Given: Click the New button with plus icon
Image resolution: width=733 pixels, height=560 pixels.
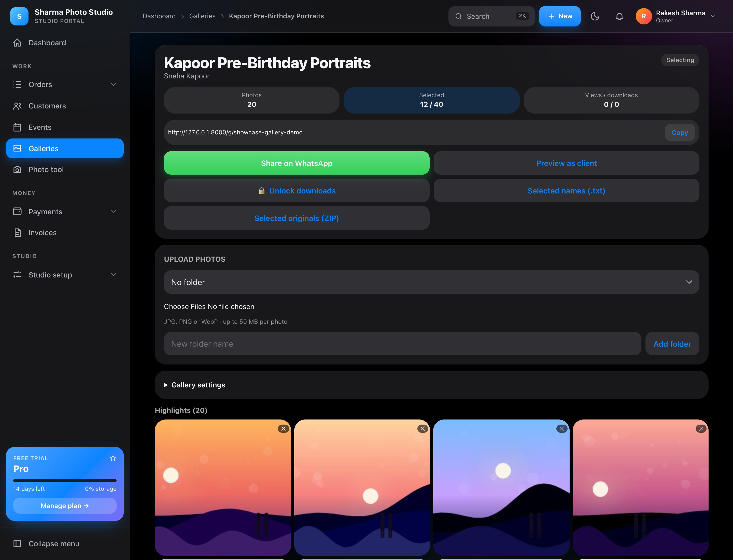Looking at the screenshot, I should pos(560,16).
